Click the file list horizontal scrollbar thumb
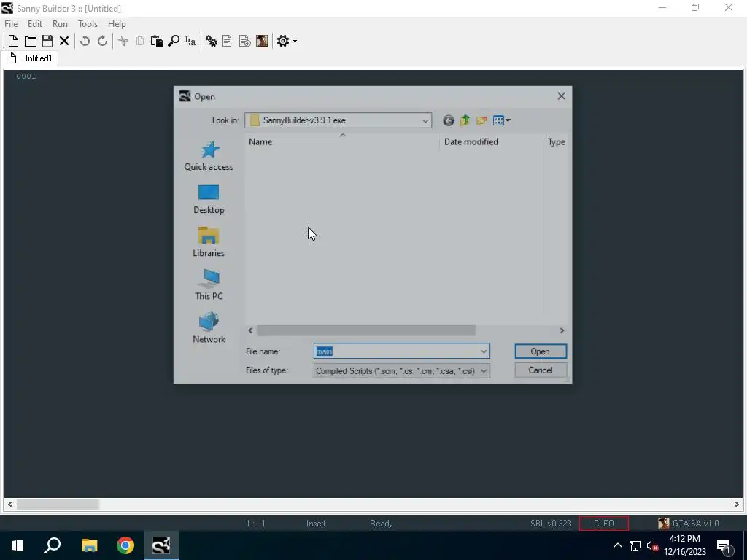Image resolution: width=747 pixels, height=560 pixels. coord(366,330)
